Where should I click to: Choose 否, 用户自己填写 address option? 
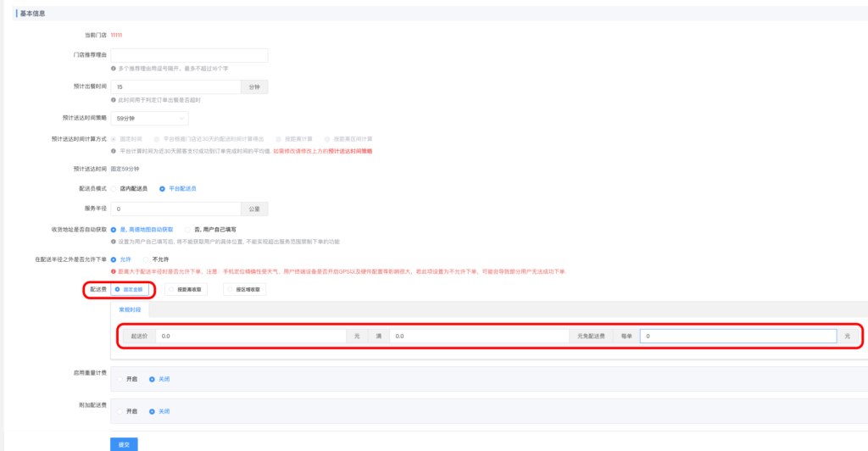tap(186, 229)
